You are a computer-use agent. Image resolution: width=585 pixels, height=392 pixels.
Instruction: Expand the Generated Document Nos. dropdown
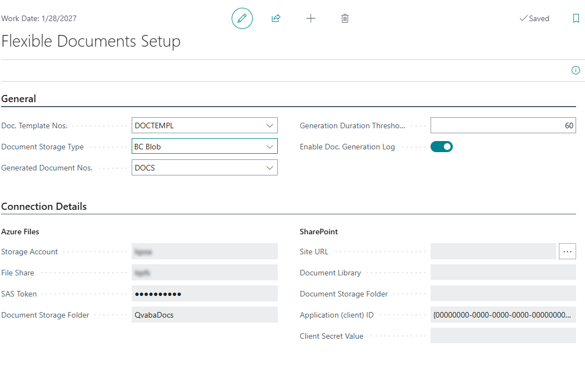[x=269, y=168]
